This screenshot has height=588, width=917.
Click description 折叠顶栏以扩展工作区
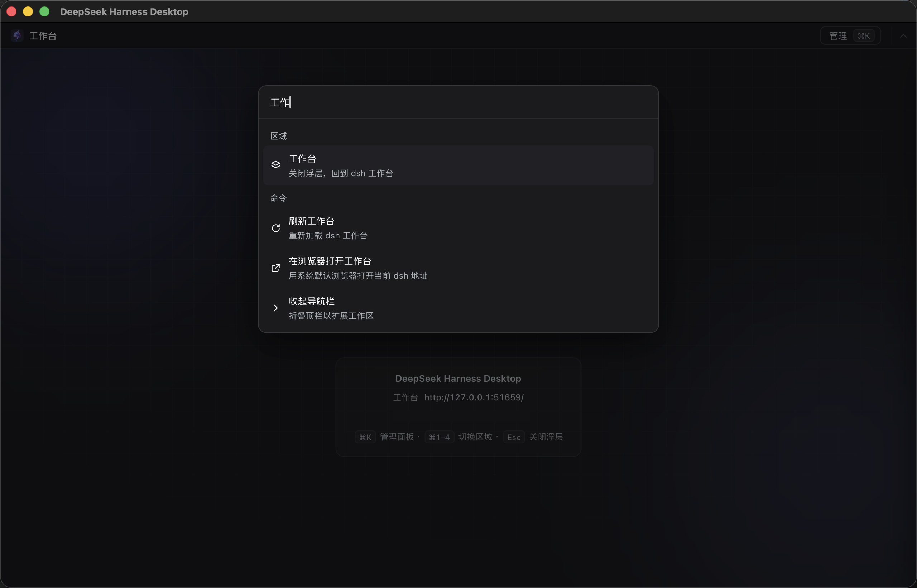pyautogui.click(x=331, y=316)
